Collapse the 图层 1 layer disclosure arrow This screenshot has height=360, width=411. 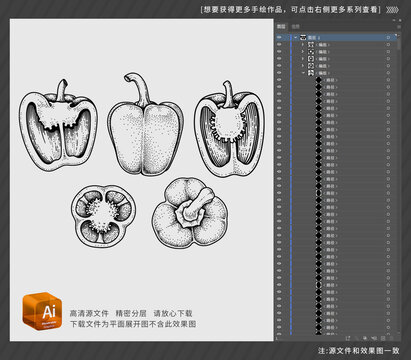point(295,37)
